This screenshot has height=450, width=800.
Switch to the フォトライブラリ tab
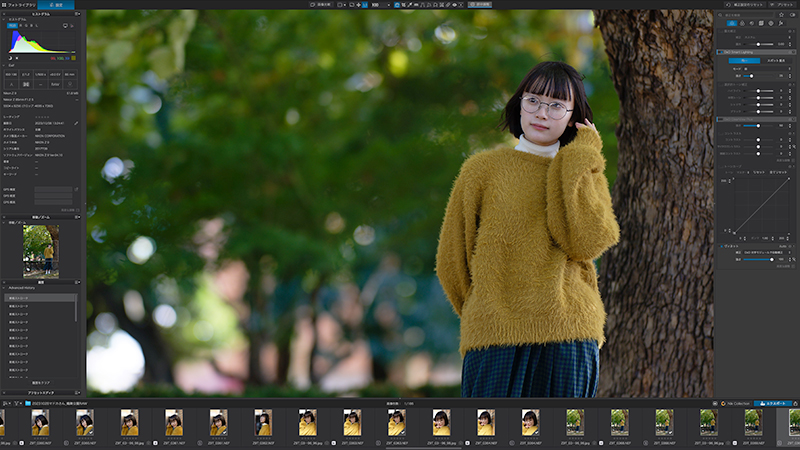point(18,5)
